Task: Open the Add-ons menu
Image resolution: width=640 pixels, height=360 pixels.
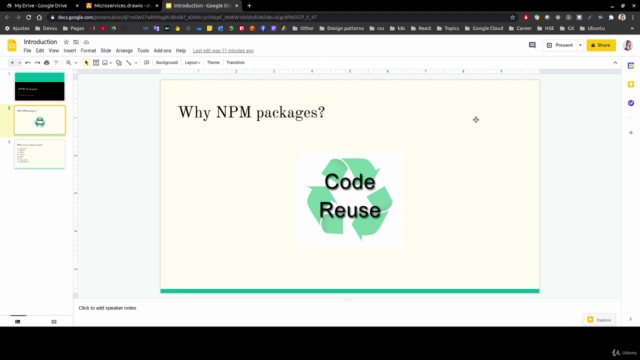Action: click(x=162, y=51)
